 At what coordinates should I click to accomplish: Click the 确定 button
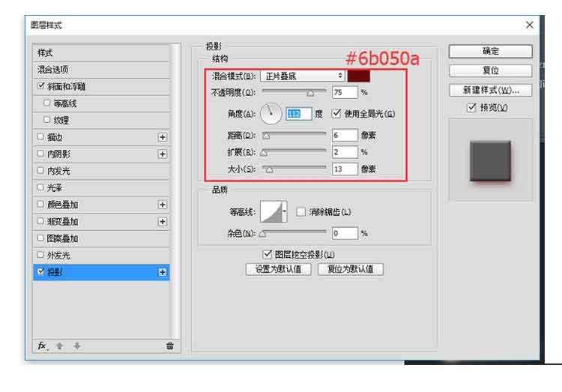click(491, 52)
